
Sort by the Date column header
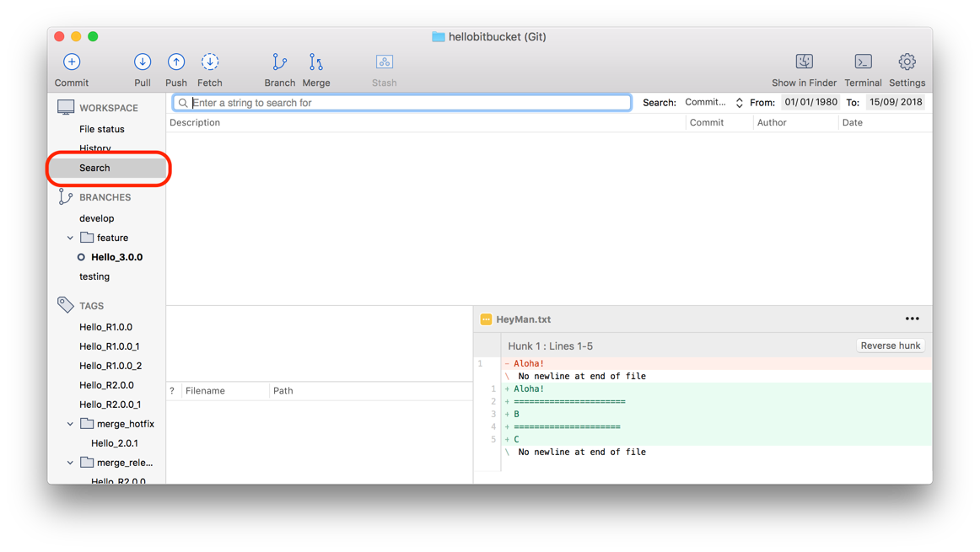[853, 122]
